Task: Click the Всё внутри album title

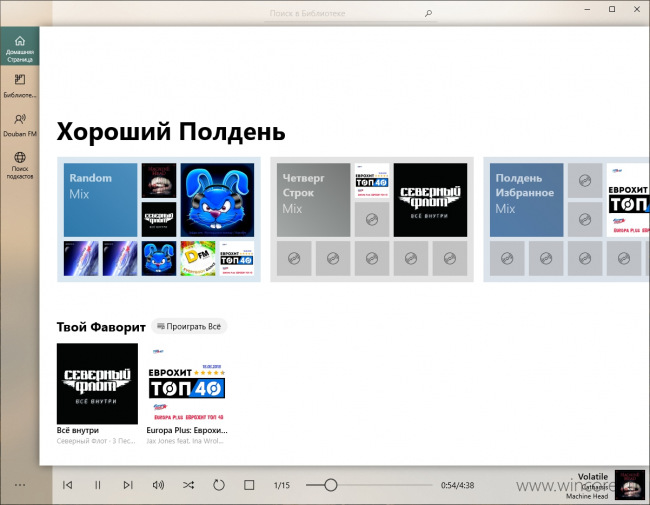Action: 78,430
